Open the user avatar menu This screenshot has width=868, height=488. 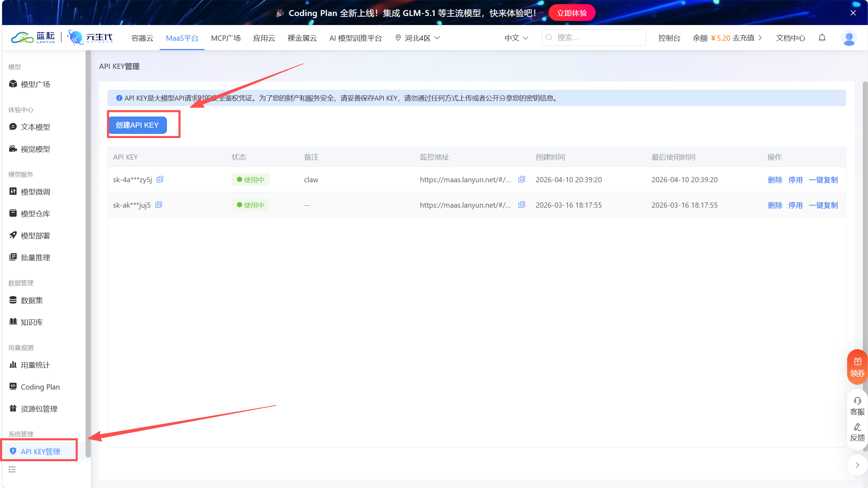pyautogui.click(x=849, y=38)
